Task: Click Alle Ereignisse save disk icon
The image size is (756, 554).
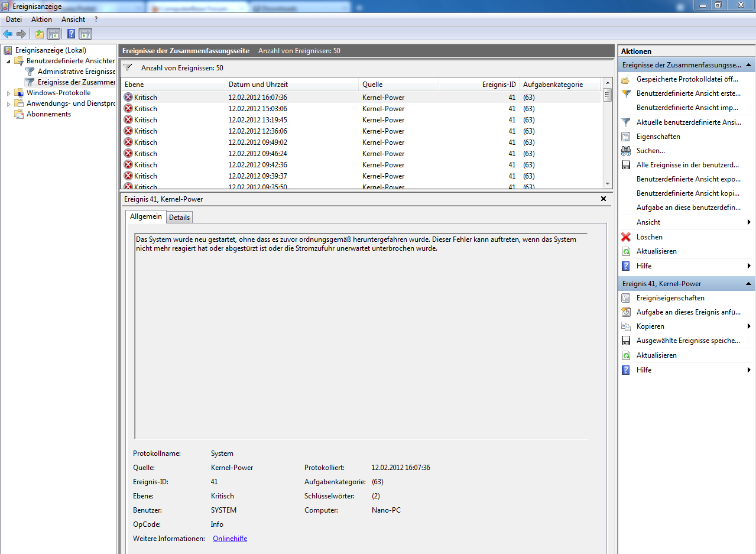Action: tap(626, 165)
